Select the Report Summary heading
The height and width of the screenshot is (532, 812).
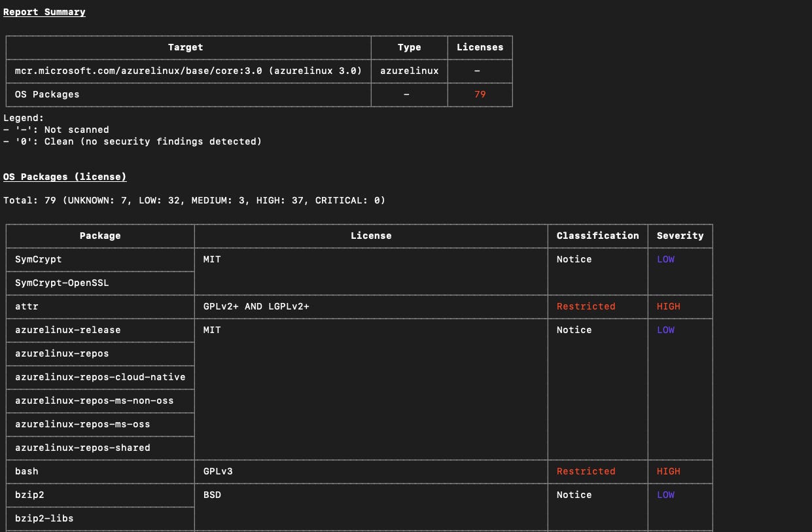click(x=44, y=12)
